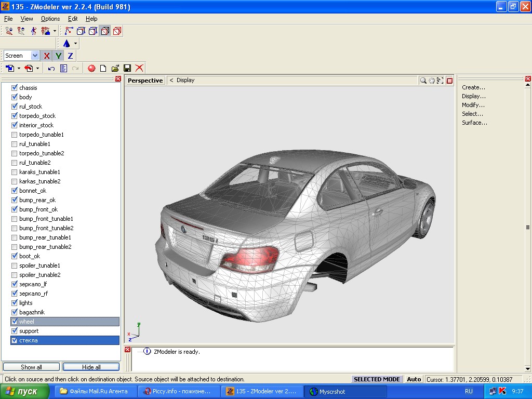Screen dimensions: 532x399
Task: Click the Hide all button
Action: coord(91,367)
